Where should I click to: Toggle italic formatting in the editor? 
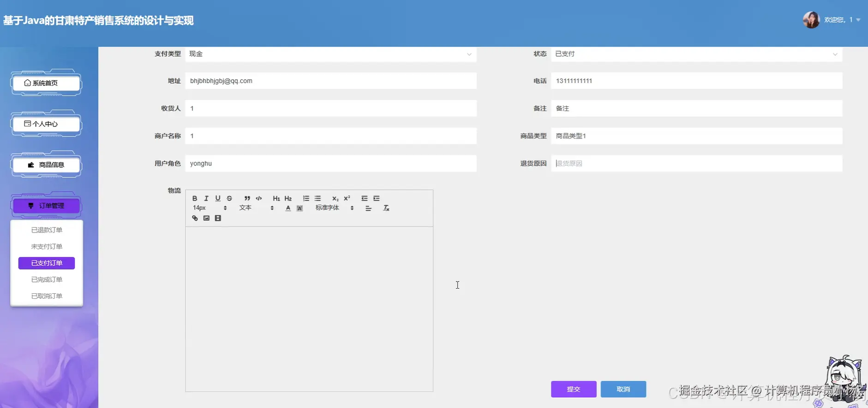point(206,198)
